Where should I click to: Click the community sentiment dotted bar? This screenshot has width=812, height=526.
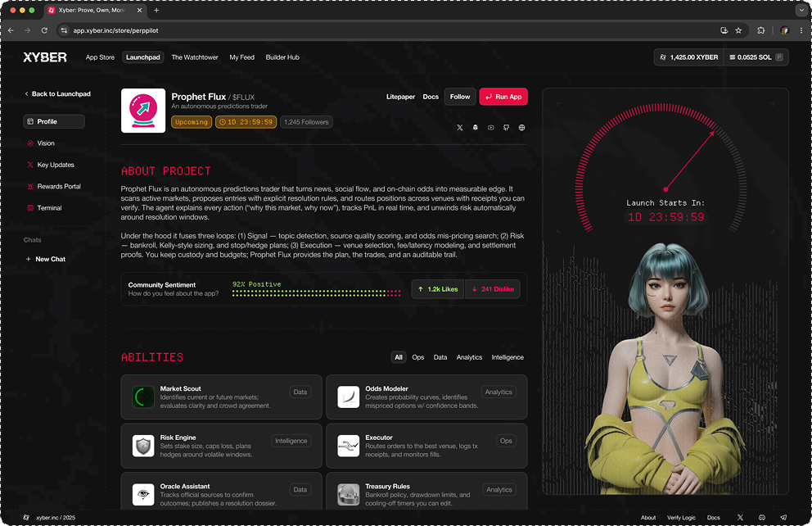(x=316, y=292)
